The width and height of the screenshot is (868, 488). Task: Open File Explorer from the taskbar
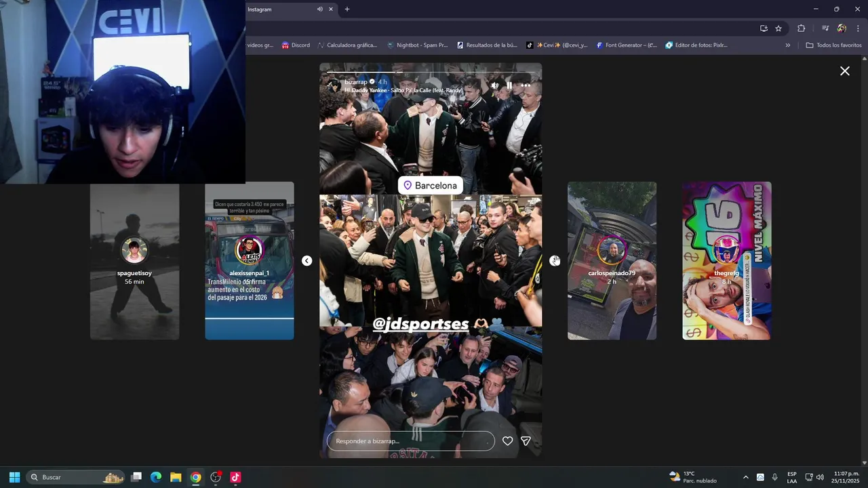[x=176, y=477]
